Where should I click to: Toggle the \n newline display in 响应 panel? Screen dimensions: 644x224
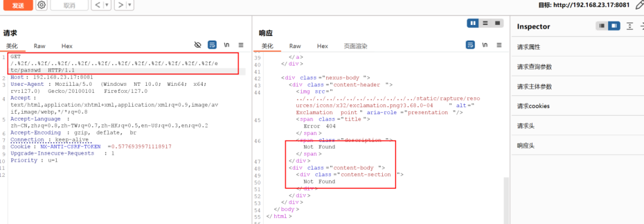click(x=485, y=45)
